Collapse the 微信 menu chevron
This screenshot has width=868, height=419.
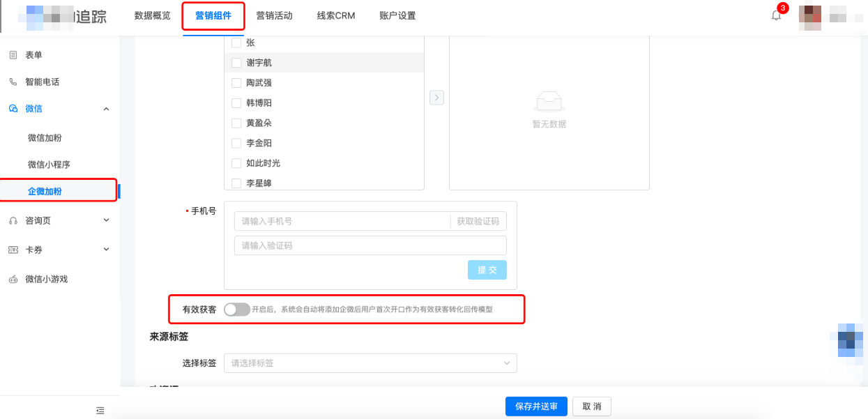106,109
